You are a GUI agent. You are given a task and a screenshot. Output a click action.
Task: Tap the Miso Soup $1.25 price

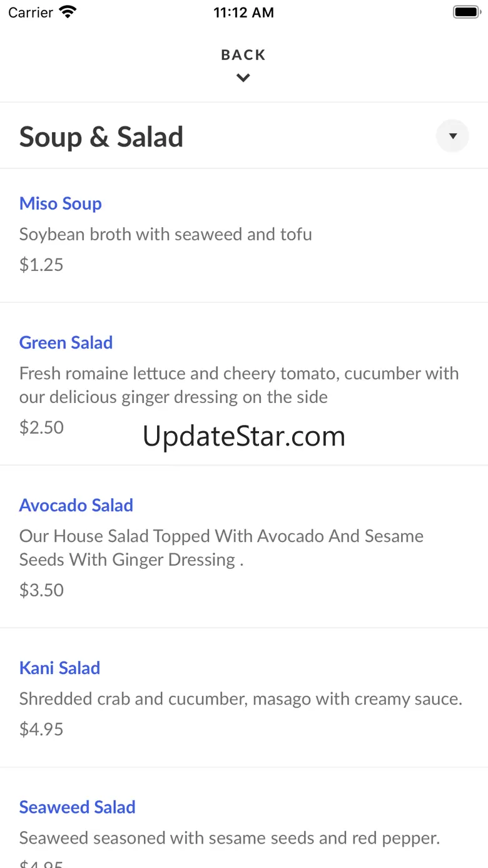pyautogui.click(x=41, y=265)
